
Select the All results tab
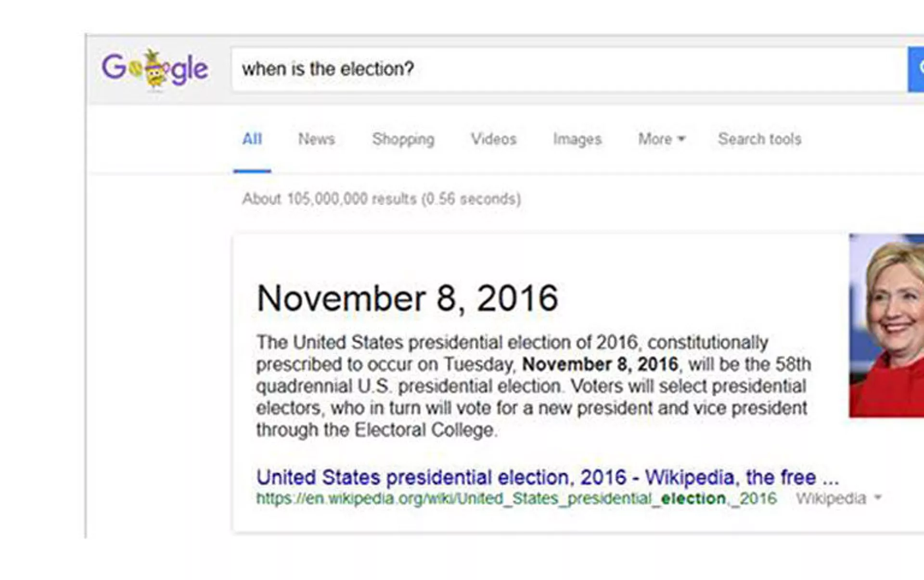[x=252, y=139]
